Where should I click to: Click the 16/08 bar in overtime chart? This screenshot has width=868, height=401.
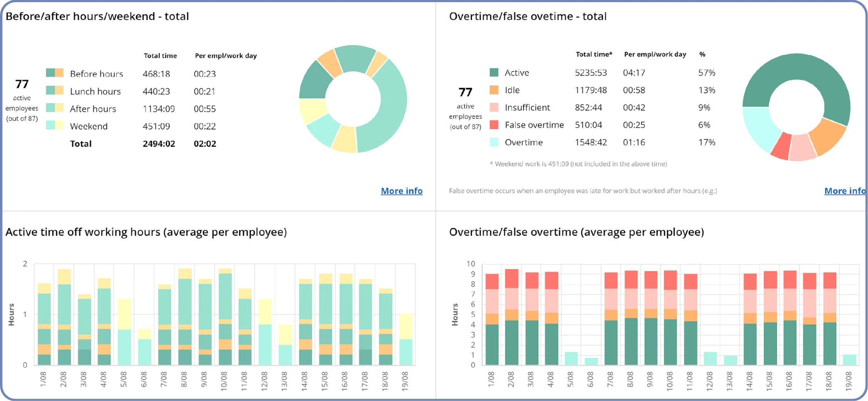790,318
